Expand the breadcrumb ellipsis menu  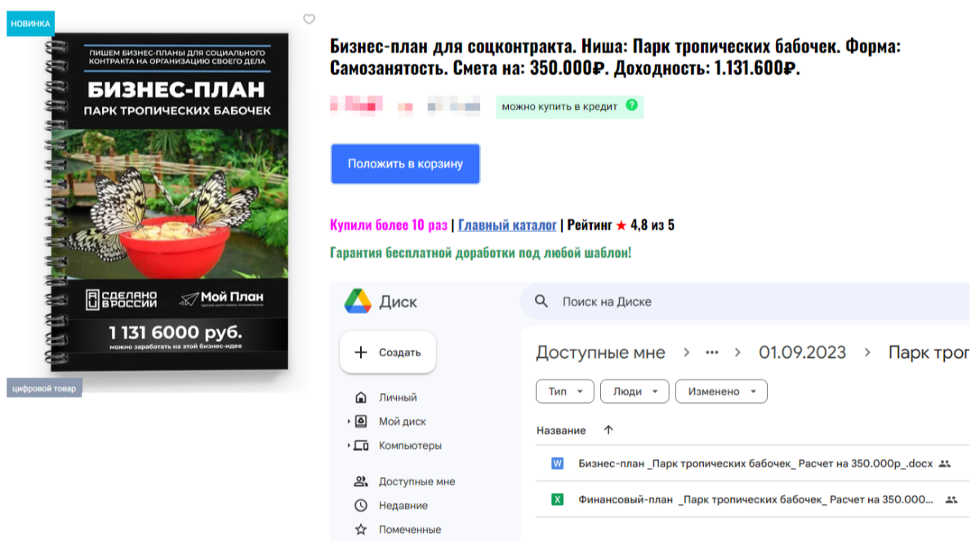tap(712, 353)
